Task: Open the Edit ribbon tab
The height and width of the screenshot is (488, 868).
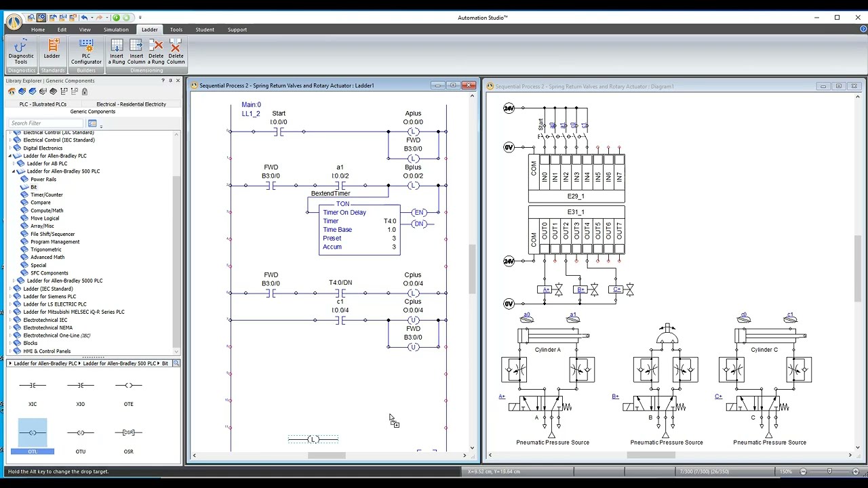Action: pos(62,30)
